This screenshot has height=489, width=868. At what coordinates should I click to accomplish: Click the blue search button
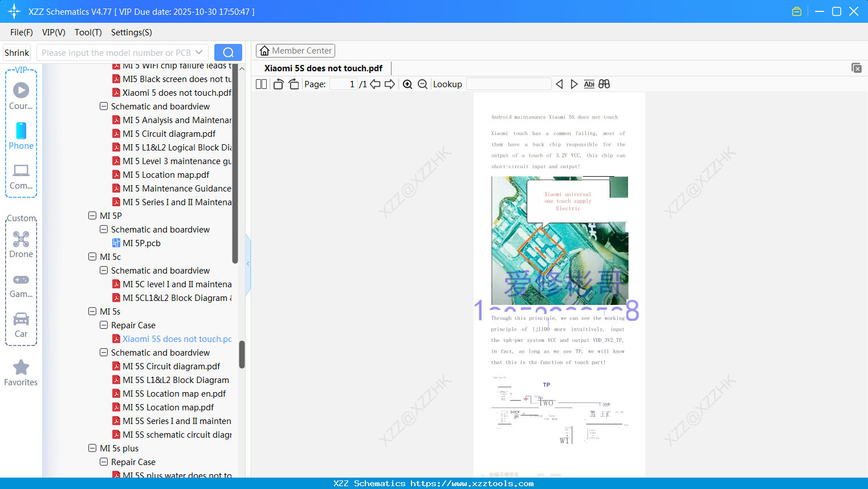[x=228, y=52]
